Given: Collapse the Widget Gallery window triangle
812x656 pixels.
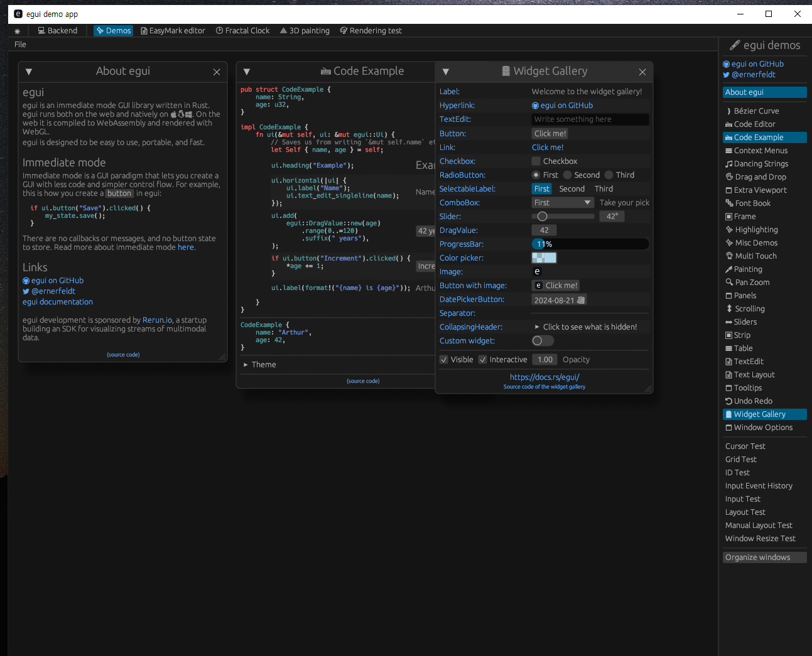Looking at the screenshot, I should 446,72.
